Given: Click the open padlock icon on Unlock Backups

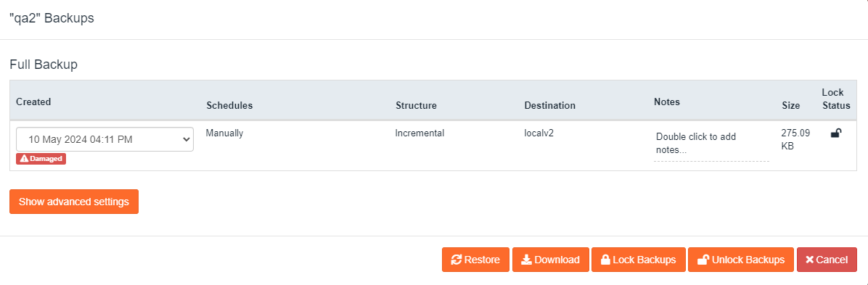Looking at the screenshot, I should (x=703, y=260).
